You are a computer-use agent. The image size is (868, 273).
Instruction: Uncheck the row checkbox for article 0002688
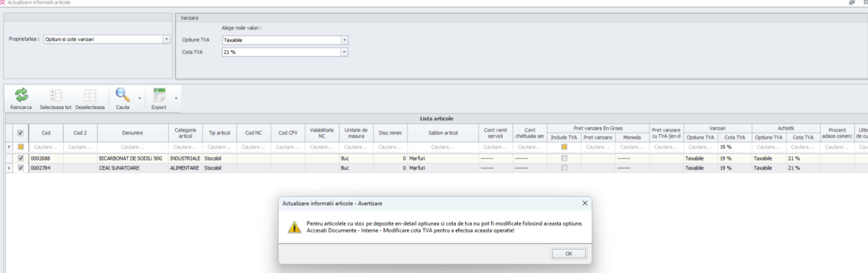point(20,158)
